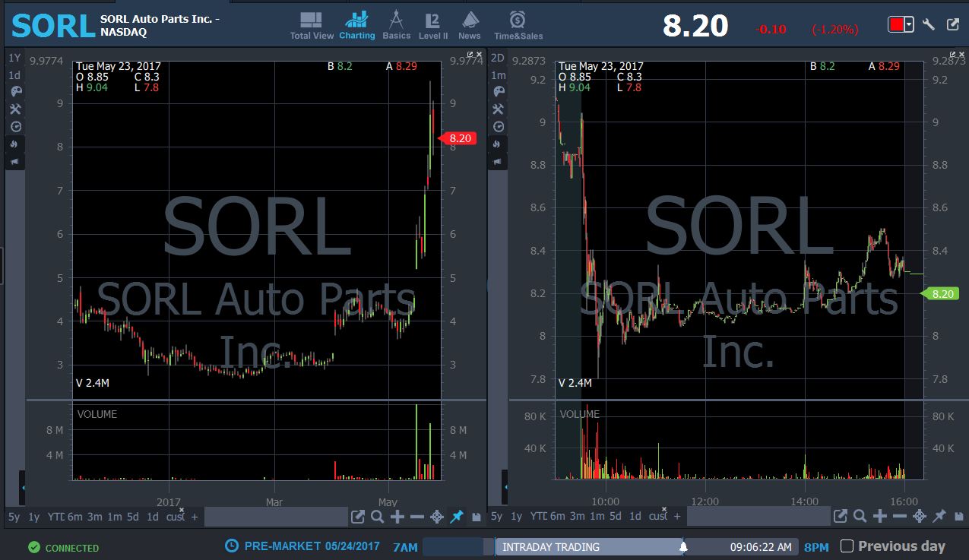Select 1m interval label on right chart sidebar
The width and height of the screenshot is (969, 560).
498,75
